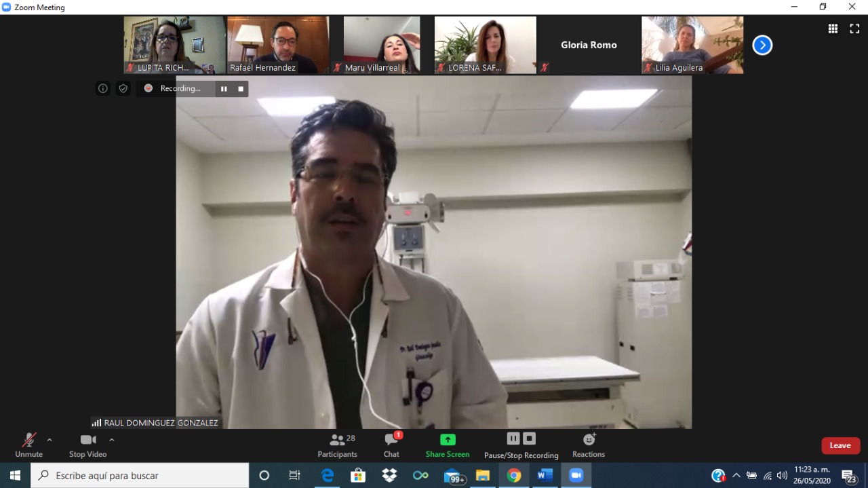
Task: Enter full screen mode
Action: (854, 29)
